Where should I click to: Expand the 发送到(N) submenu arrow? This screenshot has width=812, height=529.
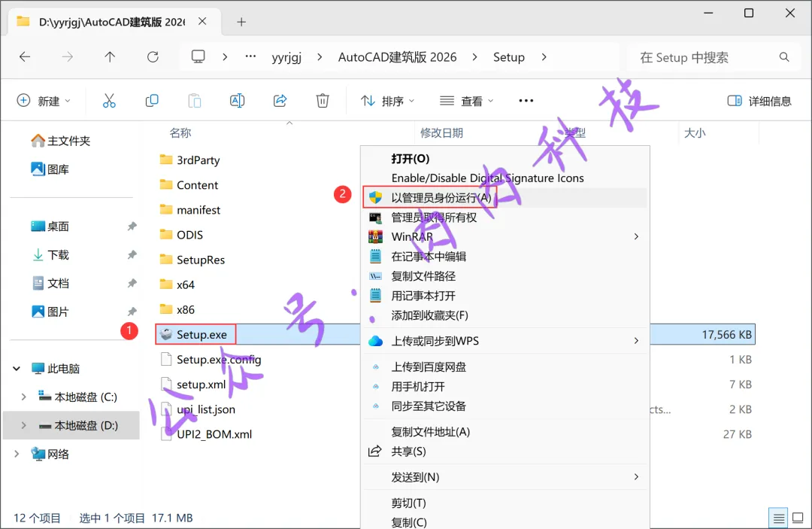point(637,477)
